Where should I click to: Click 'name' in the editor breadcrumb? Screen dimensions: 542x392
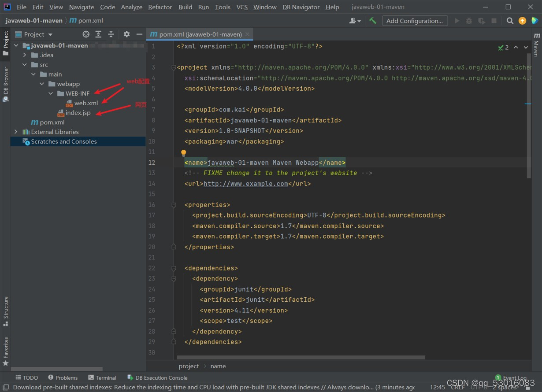[x=218, y=366]
